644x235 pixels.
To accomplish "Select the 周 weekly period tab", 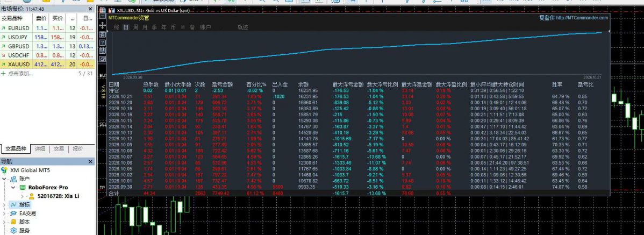I will pos(135,27).
